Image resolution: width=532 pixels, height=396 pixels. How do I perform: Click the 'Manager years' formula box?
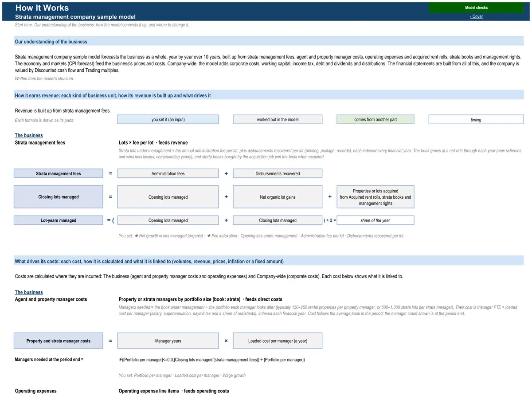pos(168,341)
